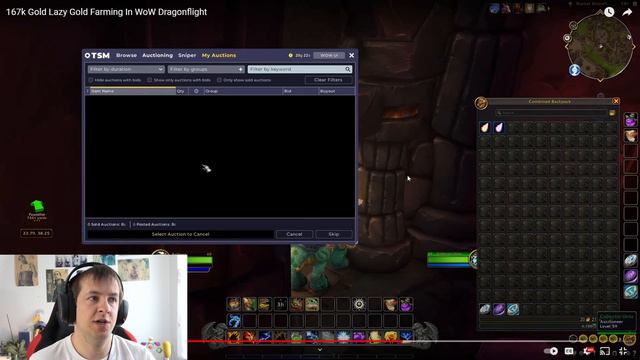Click the backpack search field
Image resolution: width=640 pixels, height=360 pixels.
[x=551, y=113]
